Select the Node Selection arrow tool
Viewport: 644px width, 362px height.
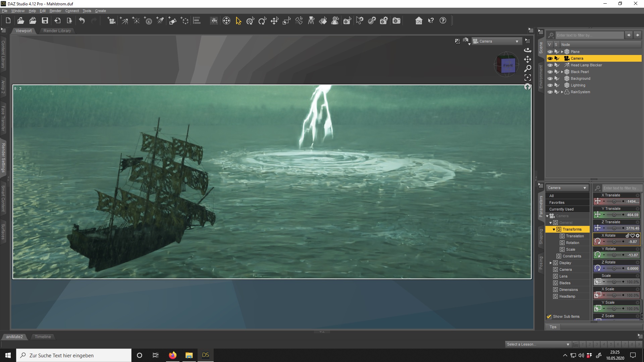(x=238, y=21)
